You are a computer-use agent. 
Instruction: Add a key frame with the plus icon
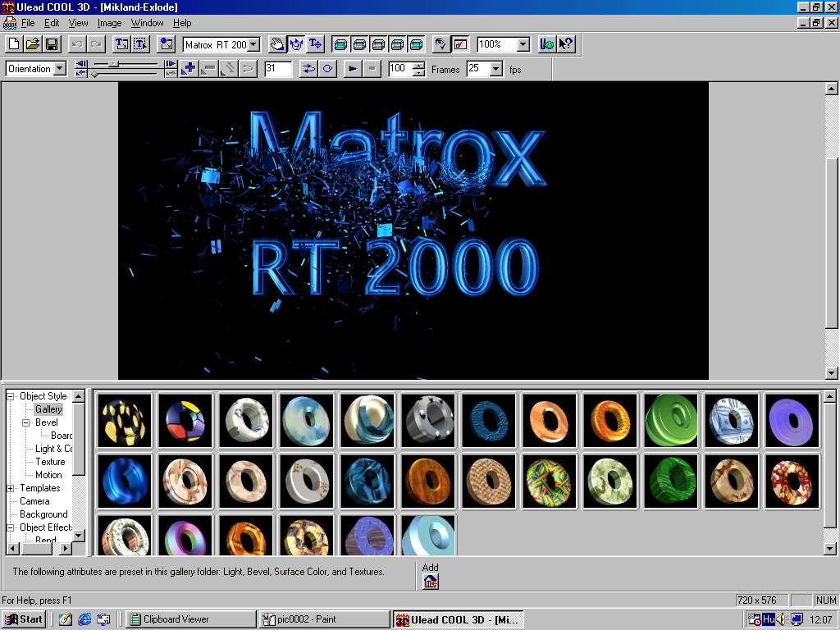pyautogui.click(x=189, y=69)
